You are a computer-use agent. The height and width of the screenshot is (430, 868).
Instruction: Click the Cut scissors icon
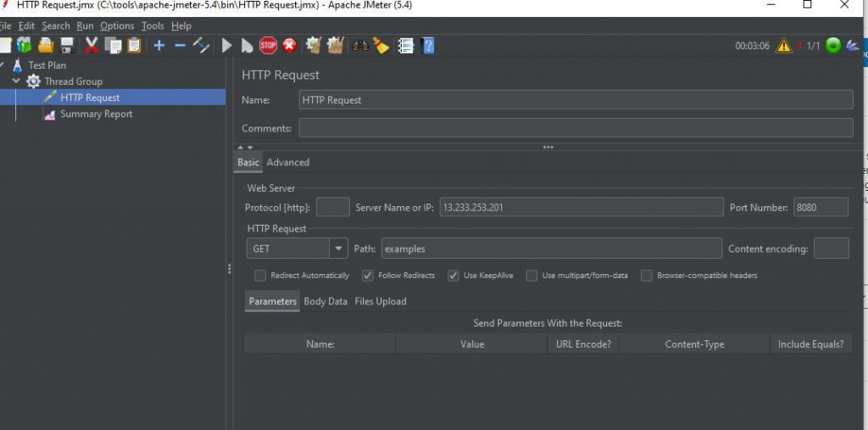coord(92,46)
